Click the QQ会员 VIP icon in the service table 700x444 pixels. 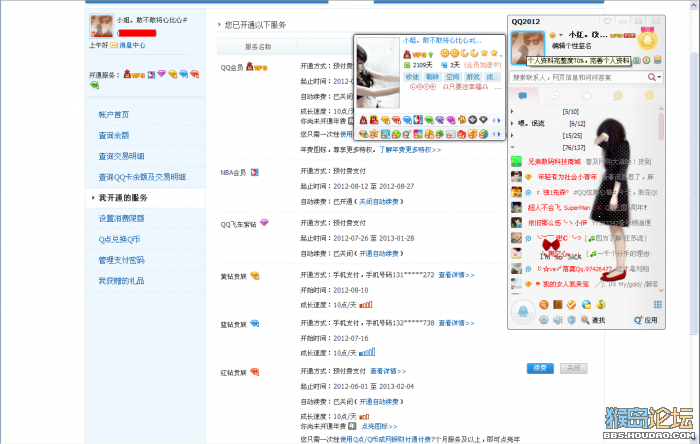click(256, 67)
